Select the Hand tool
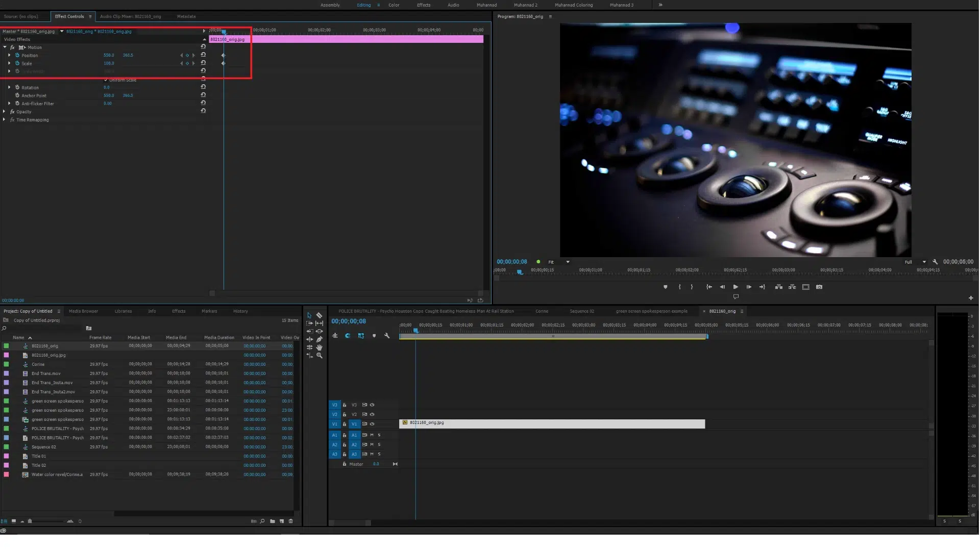980x551 pixels. pyautogui.click(x=320, y=348)
